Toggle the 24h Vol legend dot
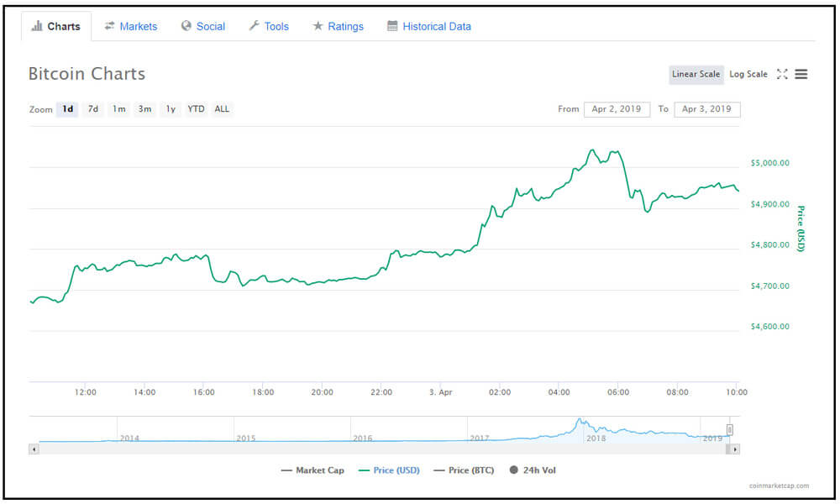 (513, 470)
